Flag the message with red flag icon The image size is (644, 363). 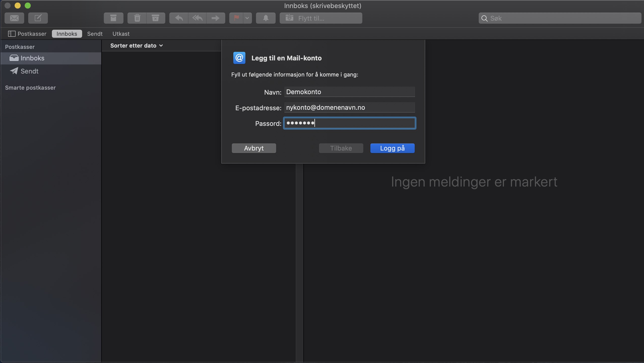(236, 18)
